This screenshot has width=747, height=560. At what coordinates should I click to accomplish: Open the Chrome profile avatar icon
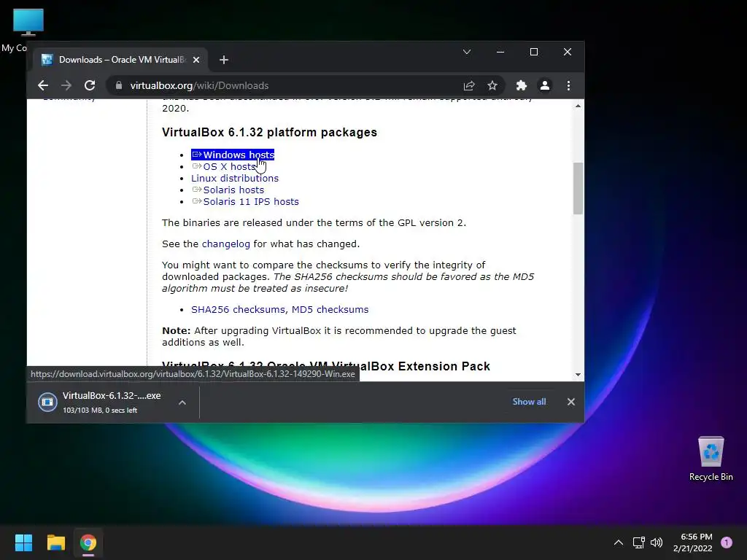click(544, 86)
